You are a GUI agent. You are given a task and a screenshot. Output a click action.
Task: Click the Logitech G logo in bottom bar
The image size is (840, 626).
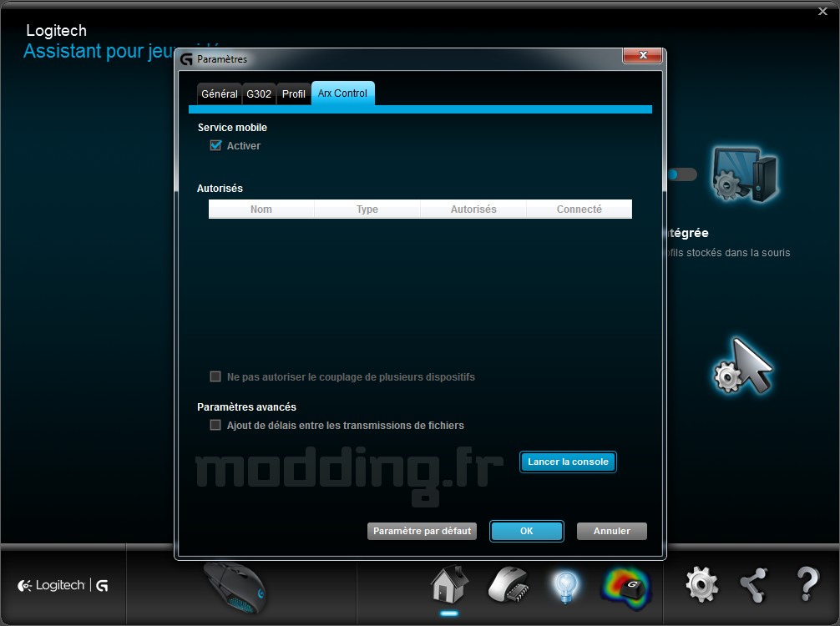point(63,585)
